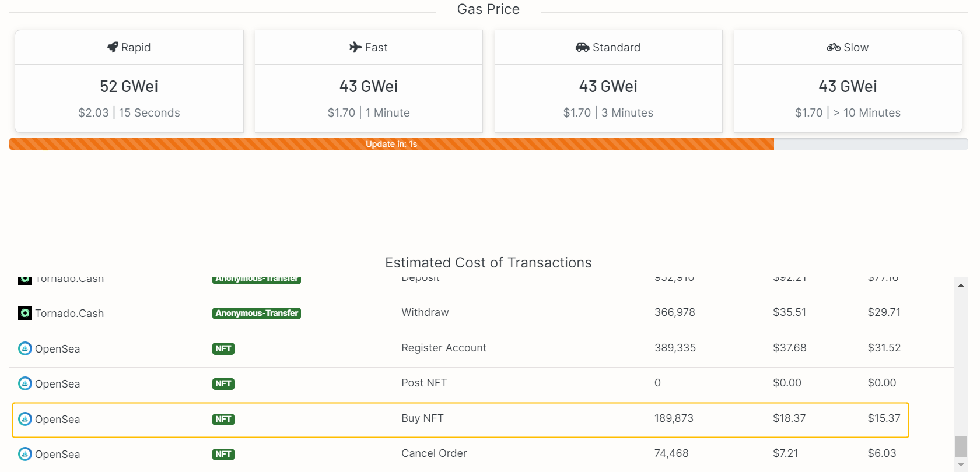Click the gas value 366,978
Screen dimensions: 980x472
(x=675, y=312)
